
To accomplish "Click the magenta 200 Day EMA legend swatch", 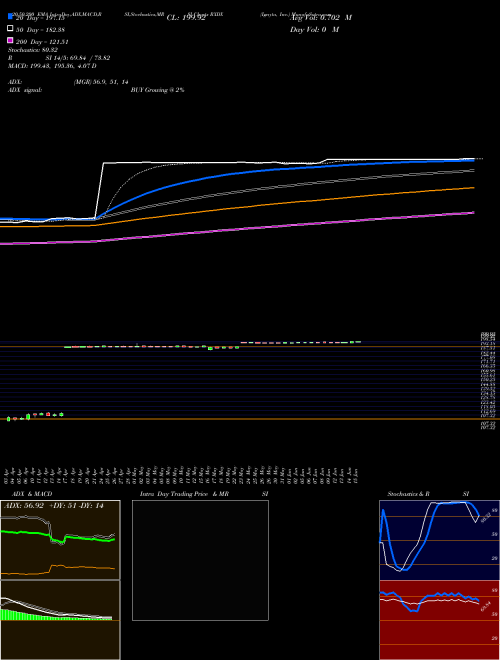I will coord(10,40).
